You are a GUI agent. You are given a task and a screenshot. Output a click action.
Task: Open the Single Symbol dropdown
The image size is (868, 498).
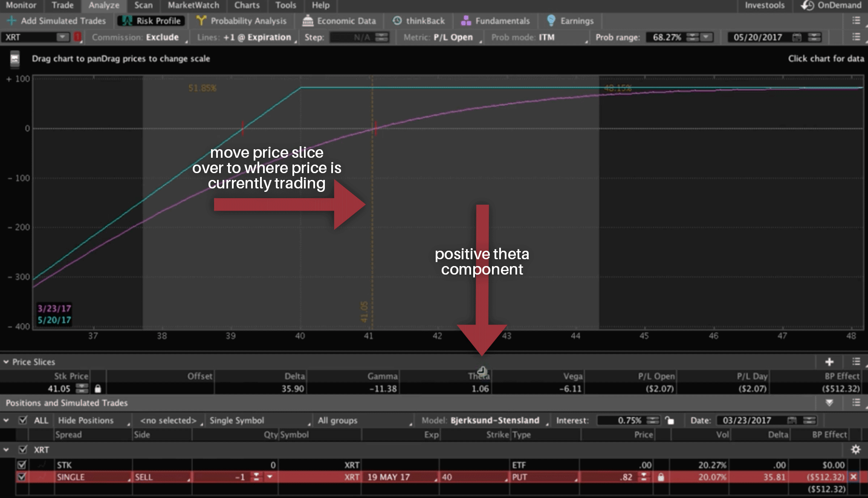click(259, 420)
